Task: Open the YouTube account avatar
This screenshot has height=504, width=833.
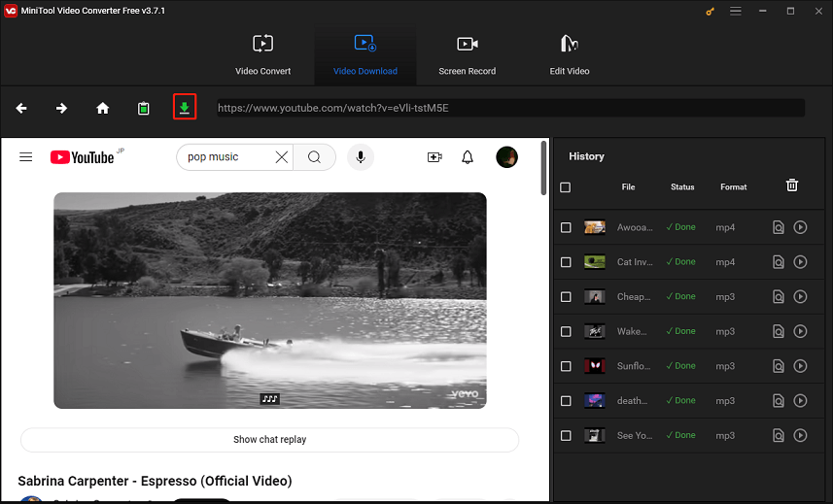Action: pyautogui.click(x=506, y=157)
